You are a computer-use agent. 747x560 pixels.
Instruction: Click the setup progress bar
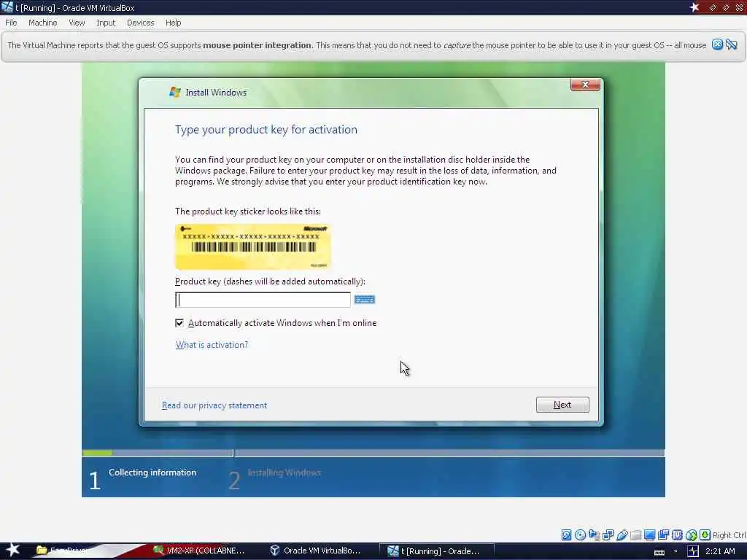(373, 453)
